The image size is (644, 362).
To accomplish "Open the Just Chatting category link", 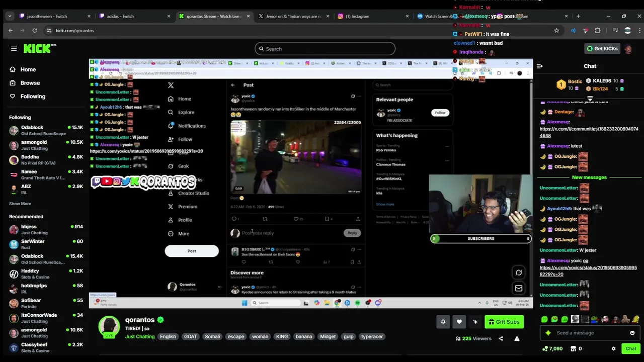I will (x=140, y=336).
